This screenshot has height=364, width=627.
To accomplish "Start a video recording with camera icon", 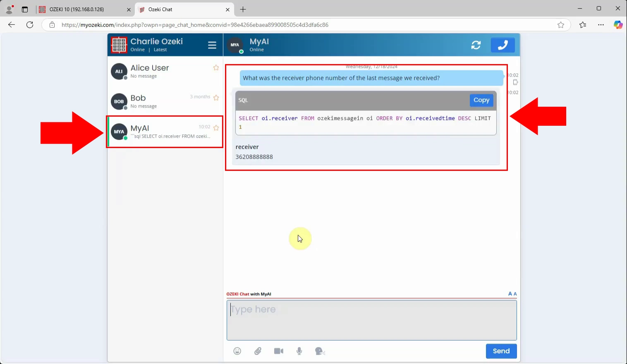I will (x=279, y=351).
